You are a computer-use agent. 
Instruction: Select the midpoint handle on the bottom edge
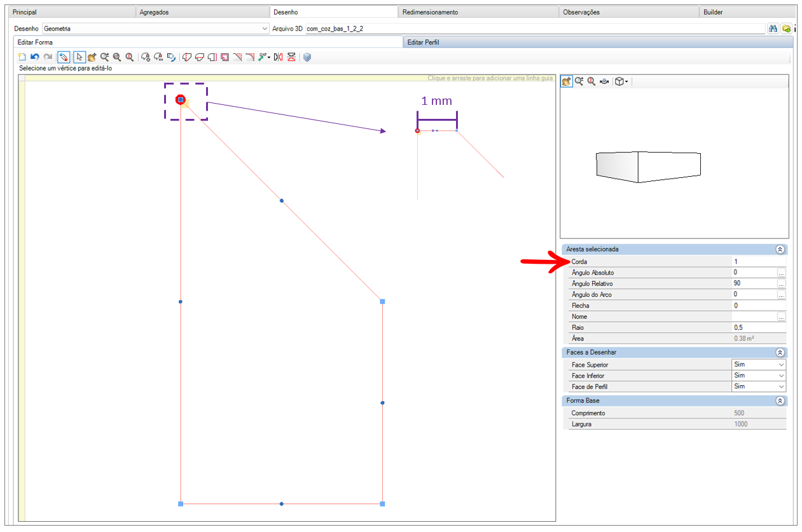[x=282, y=504]
